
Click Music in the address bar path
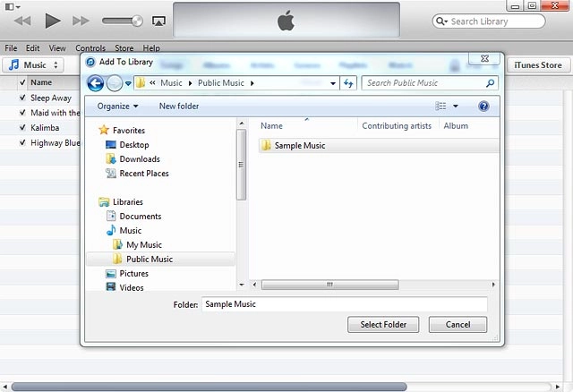tap(171, 83)
